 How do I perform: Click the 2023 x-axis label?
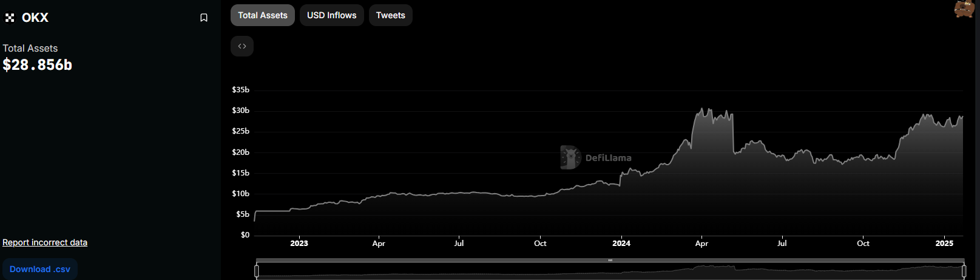tap(299, 244)
